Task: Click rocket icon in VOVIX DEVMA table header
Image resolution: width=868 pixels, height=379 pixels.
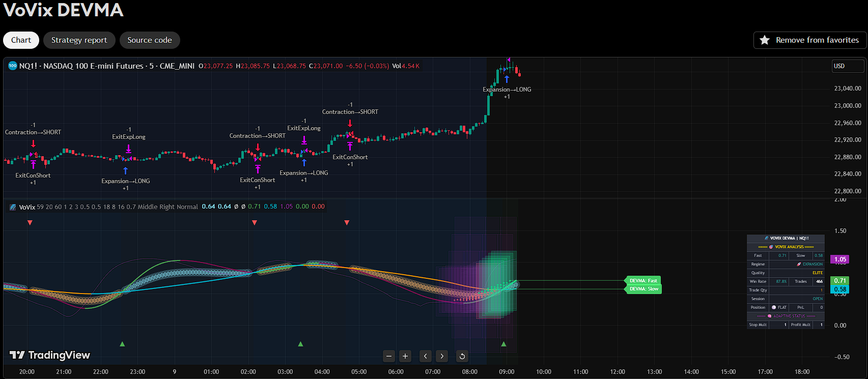Action: tap(766, 238)
